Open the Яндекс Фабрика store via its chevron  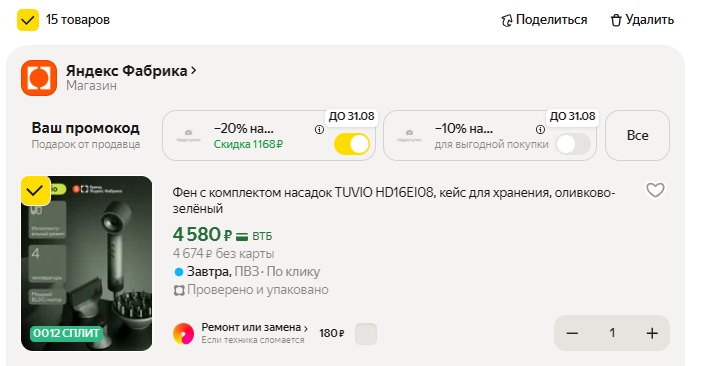tap(194, 71)
